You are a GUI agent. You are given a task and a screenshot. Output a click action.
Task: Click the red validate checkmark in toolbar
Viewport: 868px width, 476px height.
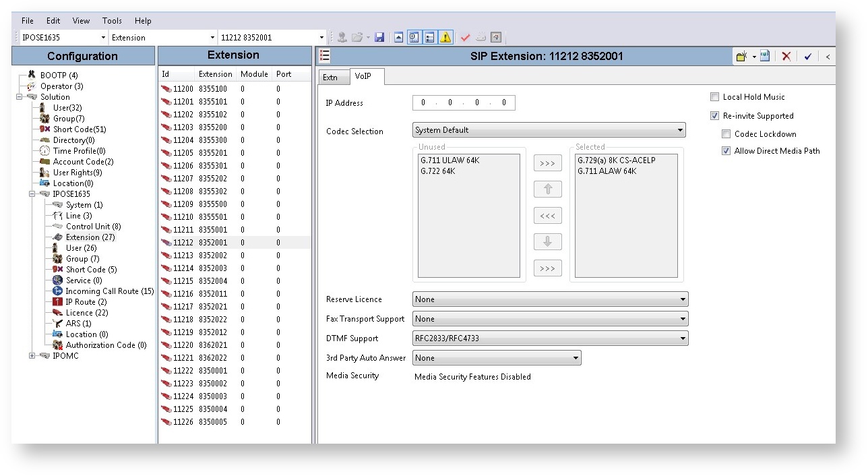click(x=465, y=38)
